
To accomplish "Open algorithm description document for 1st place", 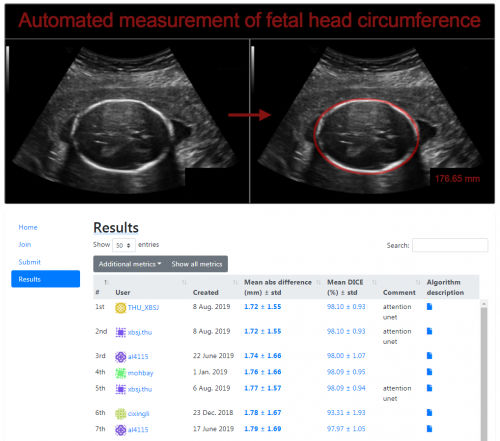I will coord(429,306).
